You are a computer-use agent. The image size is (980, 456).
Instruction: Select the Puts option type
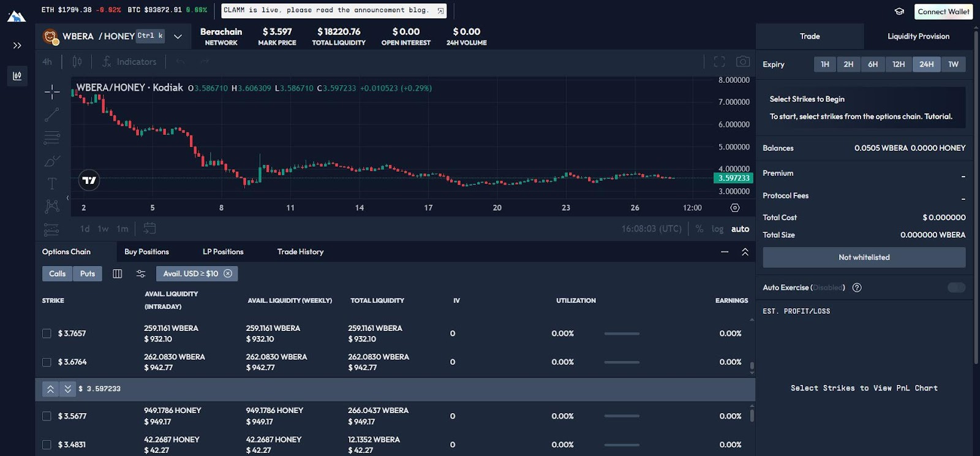[88, 273]
